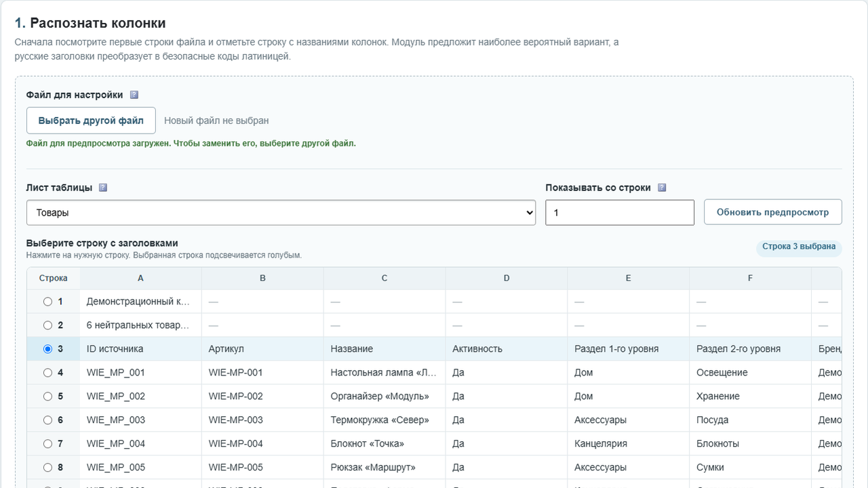868x488 pixels.
Task: Click column C header
Action: pos(384,278)
